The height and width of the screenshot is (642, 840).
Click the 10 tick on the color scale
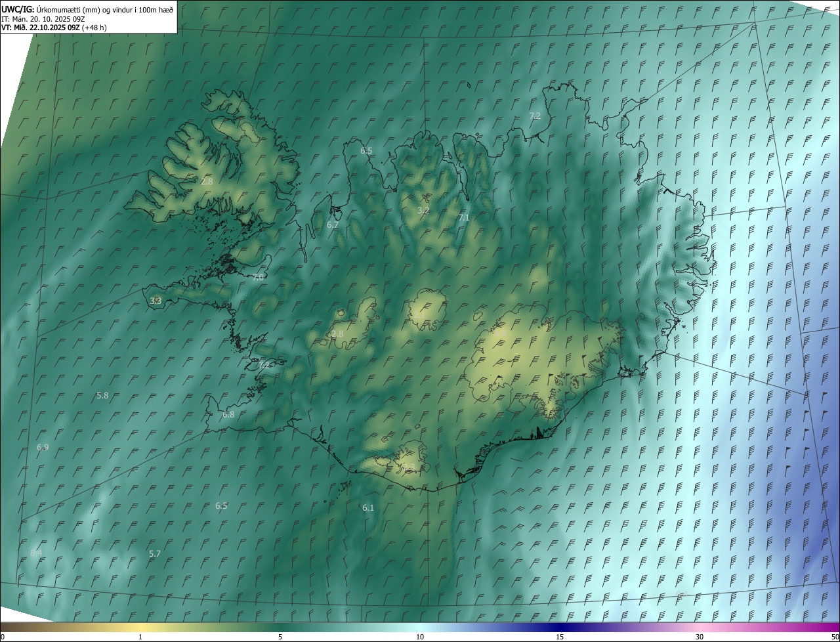(420, 637)
